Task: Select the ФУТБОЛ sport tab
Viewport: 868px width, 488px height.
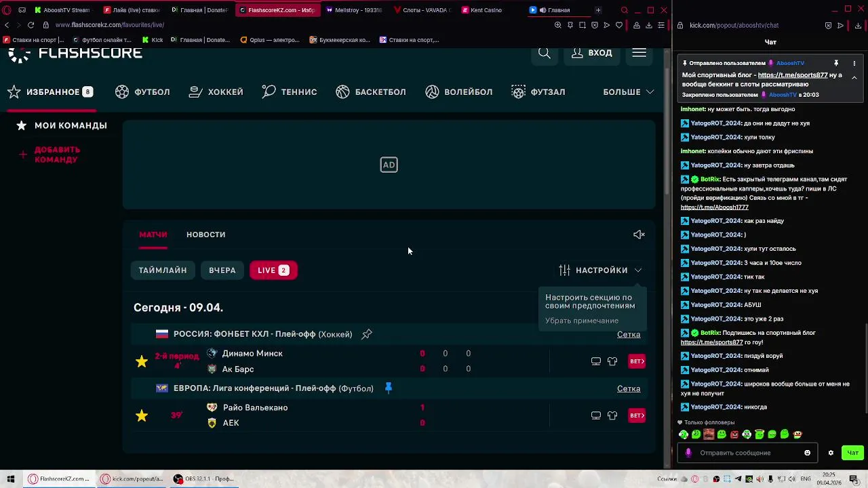Action: tap(142, 91)
